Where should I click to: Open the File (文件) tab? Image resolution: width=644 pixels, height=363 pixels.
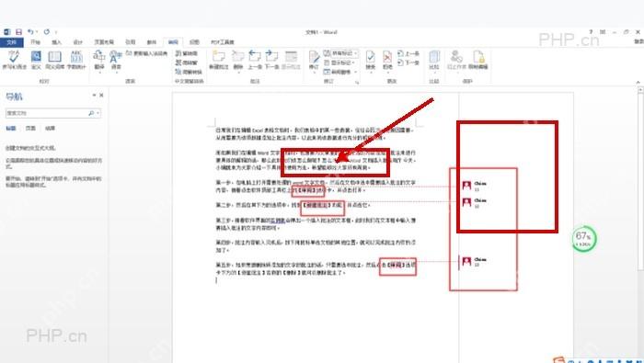pos(11,42)
